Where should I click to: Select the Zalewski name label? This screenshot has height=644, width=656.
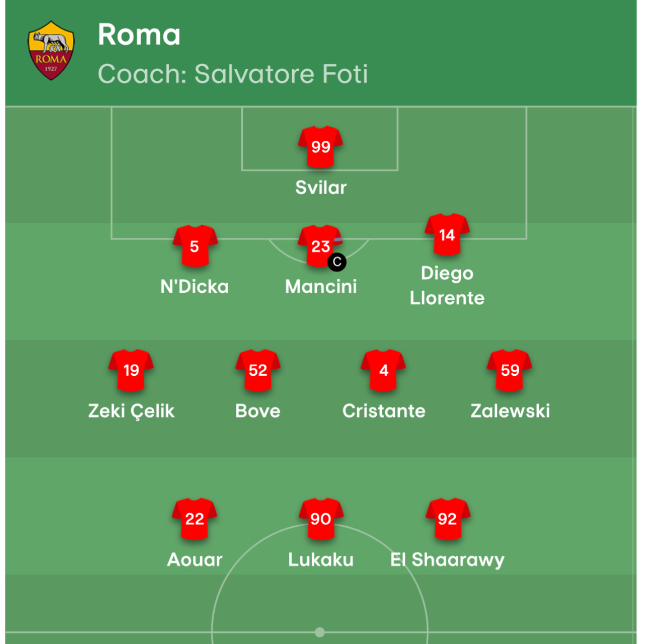coord(510,411)
